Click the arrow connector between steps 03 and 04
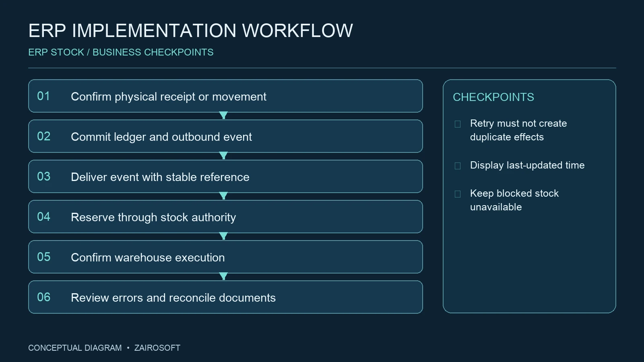 [223, 196]
